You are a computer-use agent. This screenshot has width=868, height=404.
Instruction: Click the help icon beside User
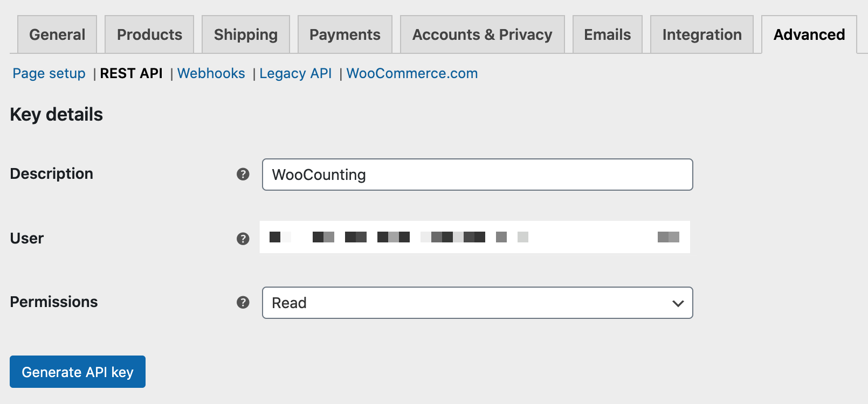243,239
